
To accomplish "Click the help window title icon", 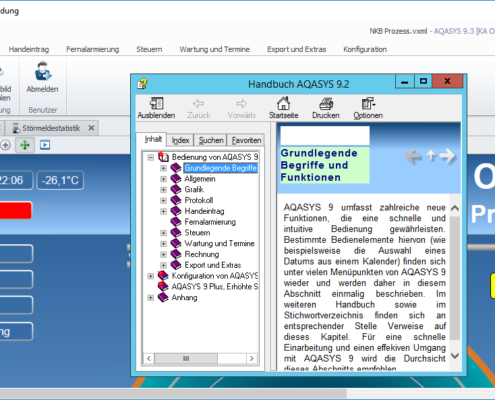I will (x=142, y=83).
